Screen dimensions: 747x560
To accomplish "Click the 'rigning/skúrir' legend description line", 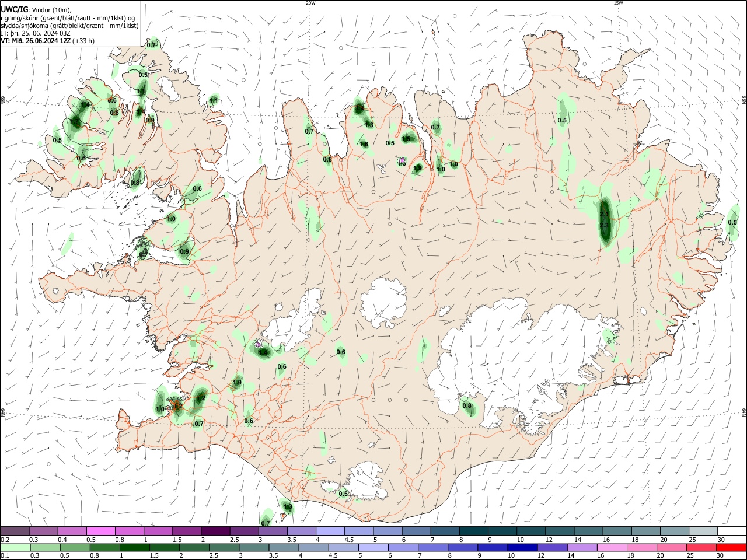I will click(68, 17).
